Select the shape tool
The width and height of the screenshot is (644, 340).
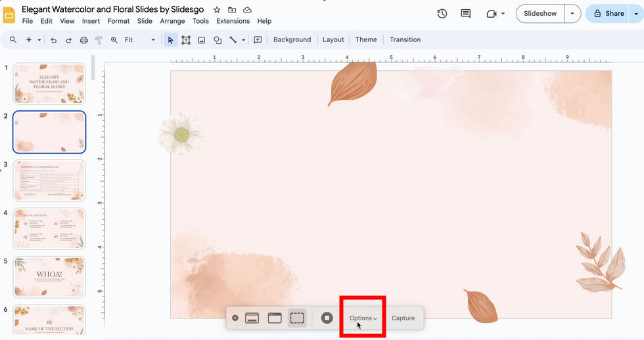(x=218, y=40)
